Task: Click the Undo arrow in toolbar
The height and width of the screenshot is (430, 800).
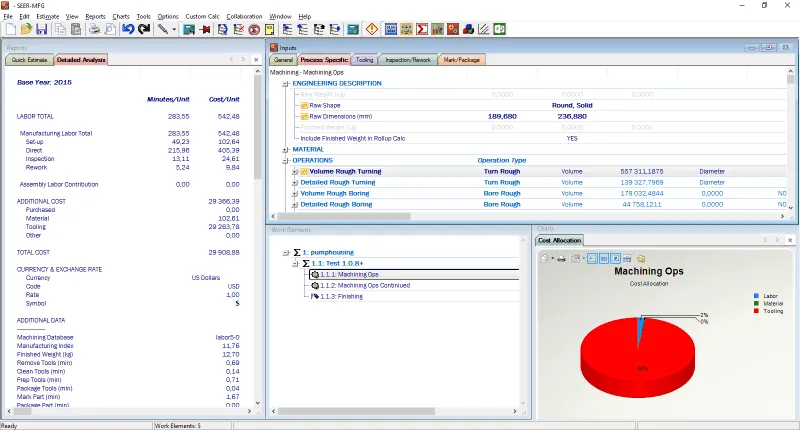Action: point(127,29)
